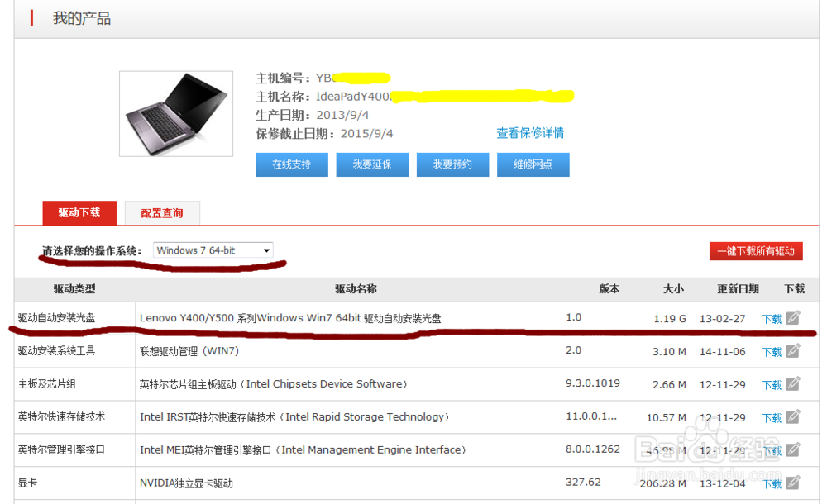Click the size value 1.19 G
The image size is (827, 504).
(670, 318)
